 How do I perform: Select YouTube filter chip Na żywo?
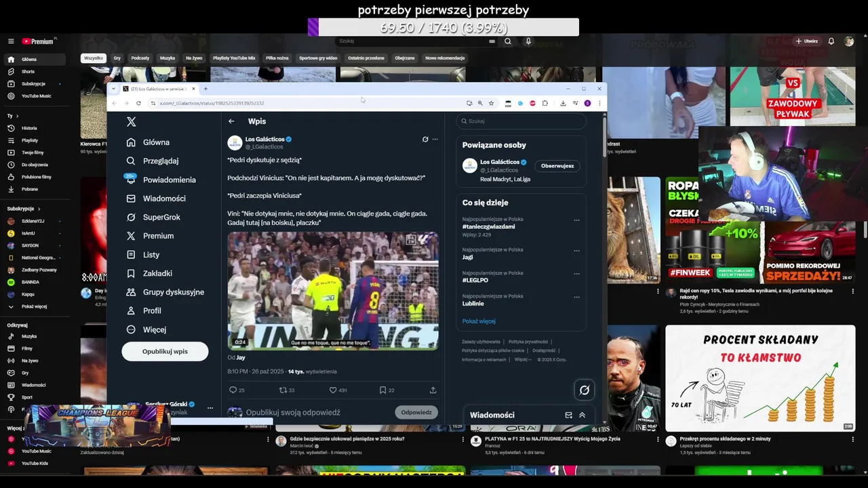click(x=194, y=58)
